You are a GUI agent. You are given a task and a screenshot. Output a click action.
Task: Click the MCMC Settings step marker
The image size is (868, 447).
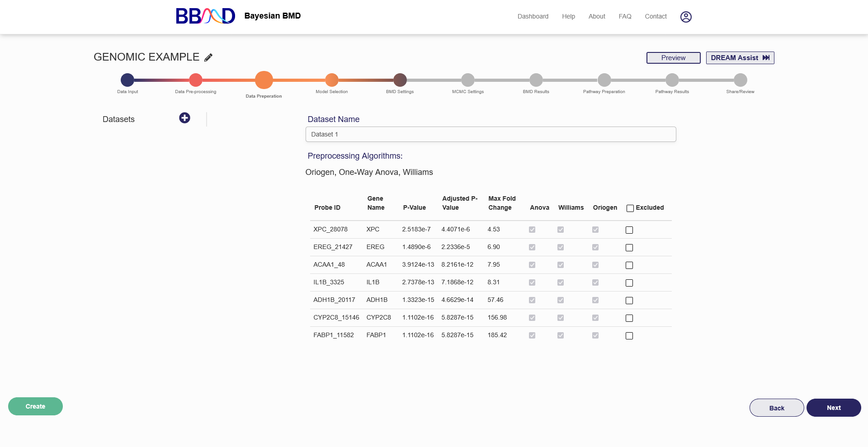pyautogui.click(x=468, y=80)
